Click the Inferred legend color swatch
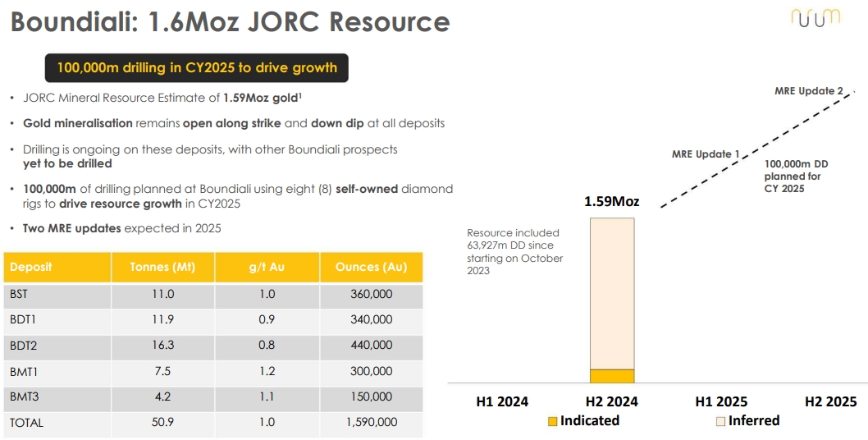 tap(720, 422)
